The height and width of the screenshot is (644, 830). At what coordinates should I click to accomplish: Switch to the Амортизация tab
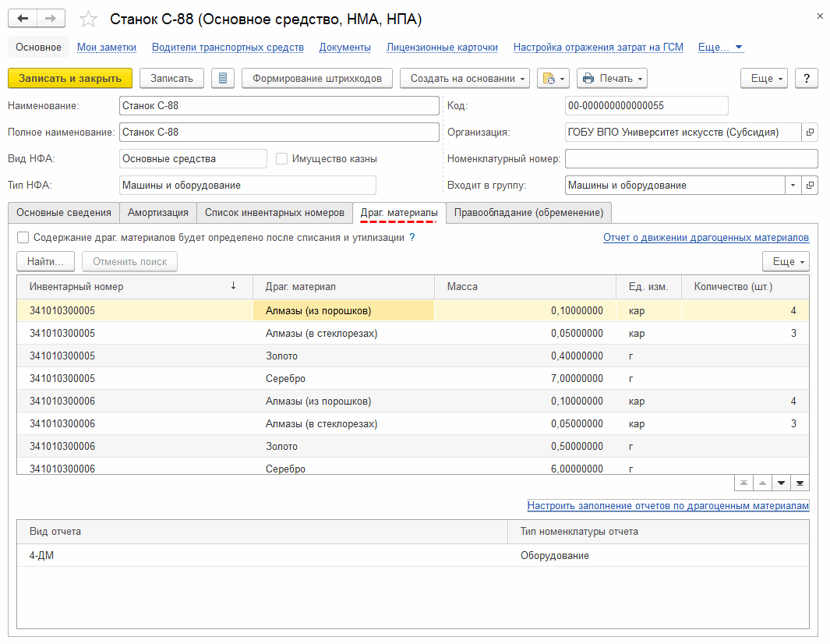coord(158,213)
